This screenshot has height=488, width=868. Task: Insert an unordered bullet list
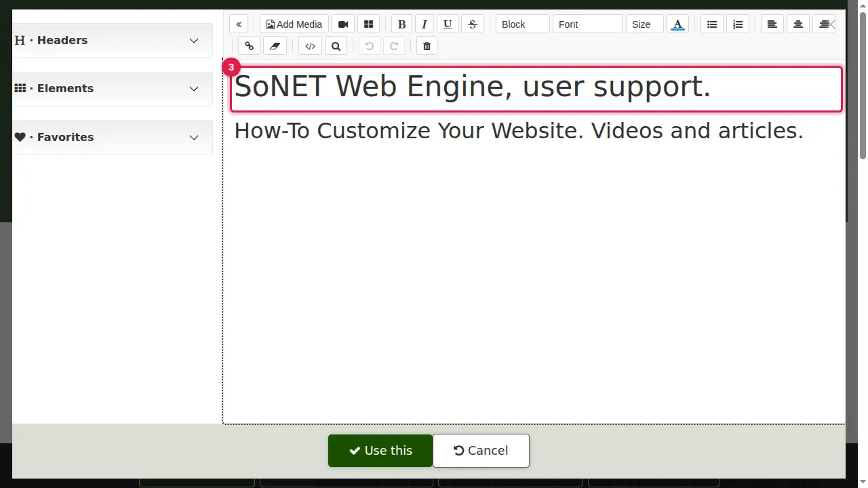coord(712,24)
